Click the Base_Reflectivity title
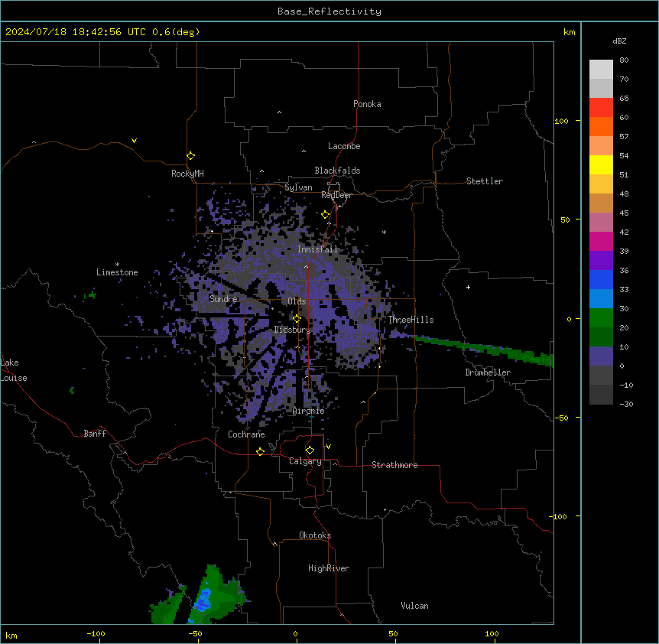The height and width of the screenshot is (644, 659). click(329, 11)
